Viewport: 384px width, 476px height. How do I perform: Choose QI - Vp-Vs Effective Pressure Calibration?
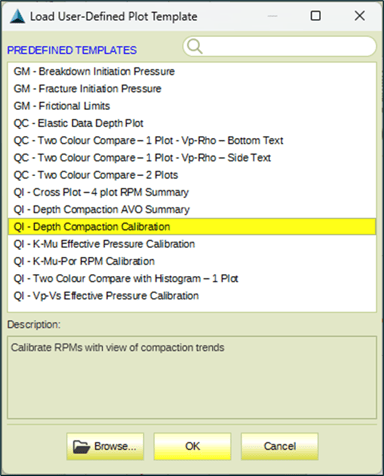[192, 296]
